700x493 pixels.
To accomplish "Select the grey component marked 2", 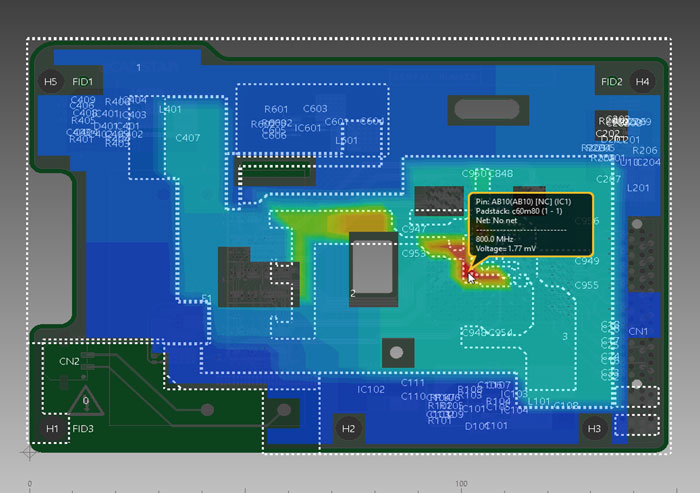I will 373,267.
